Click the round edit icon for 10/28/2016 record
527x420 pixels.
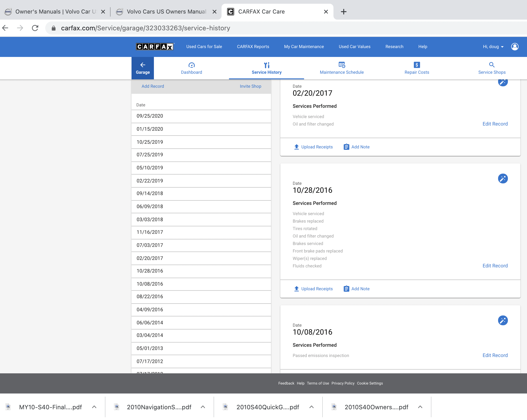[x=503, y=178]
